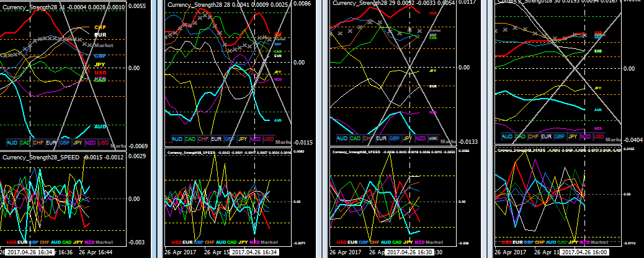Click the 0.0055 scale value in Strength28 31 chart
The image size is (644, 258).
point(136,7)
